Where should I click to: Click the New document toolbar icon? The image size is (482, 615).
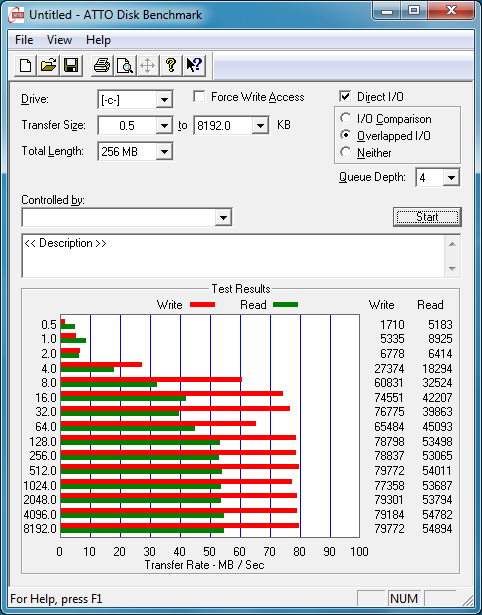tap(25, 65)
